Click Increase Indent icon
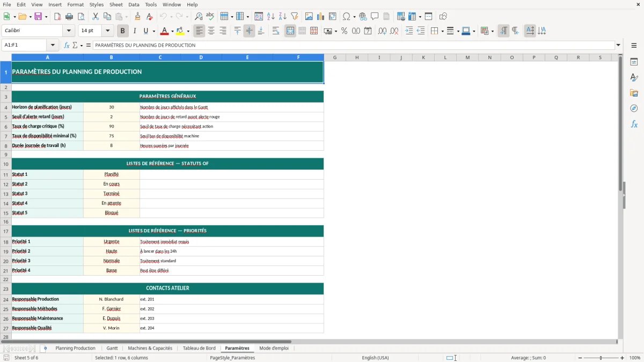The width and height of the screenshot is (644, 362). click(409, 31)
